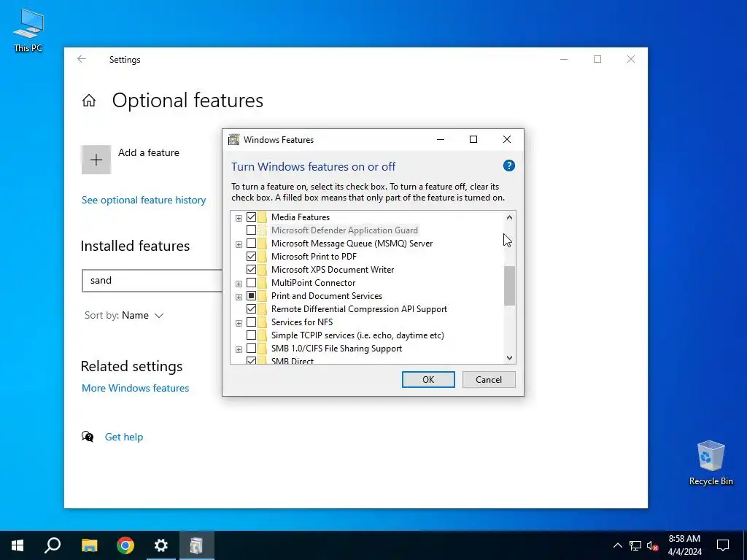Image resolution: width=747 pixels, height=560 pixels.
Task: Maximize the Windows Features dialog
Action: pos(473,139)
